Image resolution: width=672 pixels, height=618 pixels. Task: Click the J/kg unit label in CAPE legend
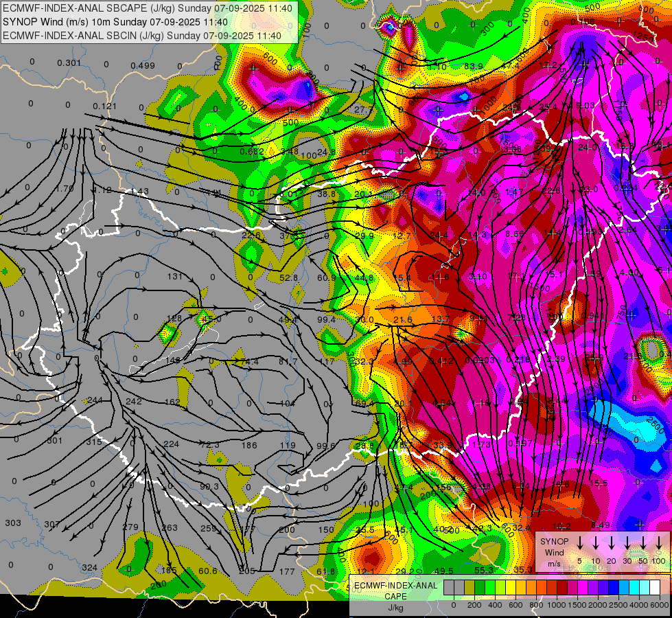coord(395,608)
